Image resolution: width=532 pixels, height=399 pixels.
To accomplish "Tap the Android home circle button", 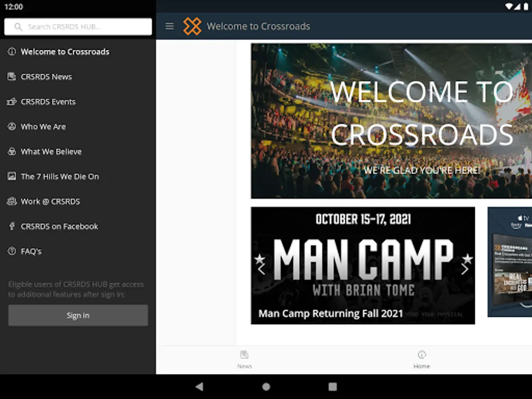I will coord(266,387).
